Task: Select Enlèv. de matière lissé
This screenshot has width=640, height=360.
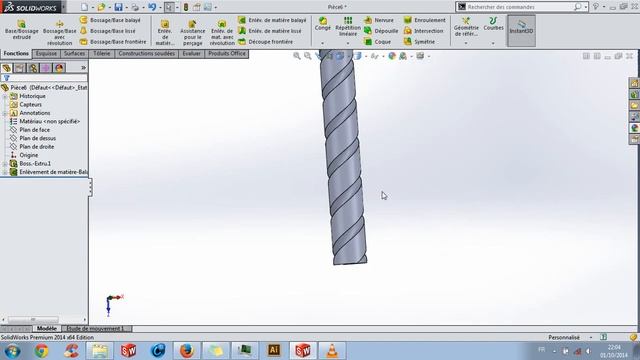Action: pos(270,31)
